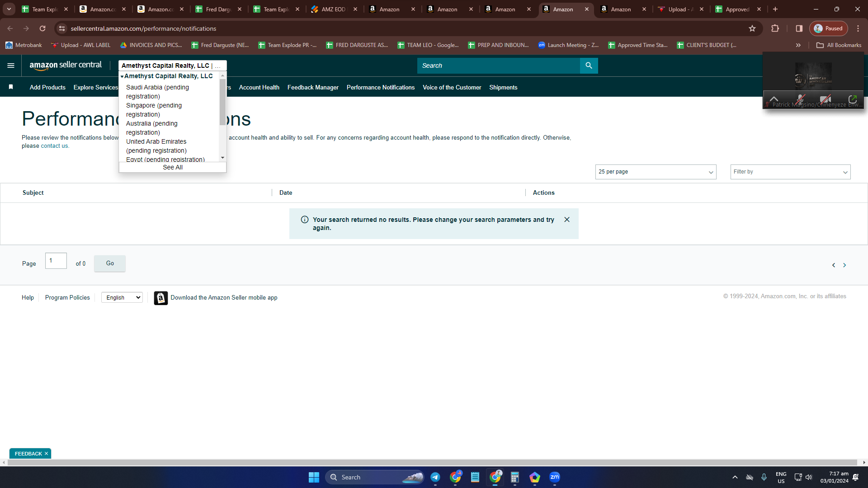The image size is (868, 488).
Task: Click the horizontal page scrollbar
Action: [x=432, y=462]
